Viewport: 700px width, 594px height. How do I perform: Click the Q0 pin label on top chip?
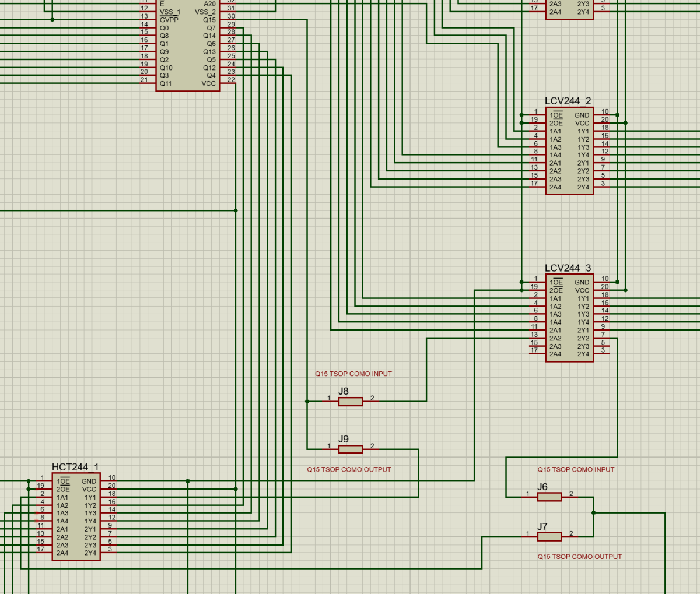tap(164, 28)
